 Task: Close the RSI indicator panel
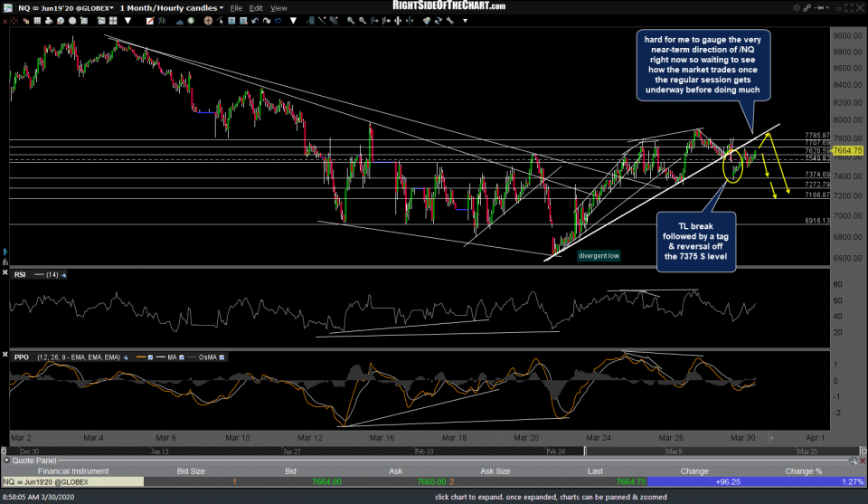point(5,272)
